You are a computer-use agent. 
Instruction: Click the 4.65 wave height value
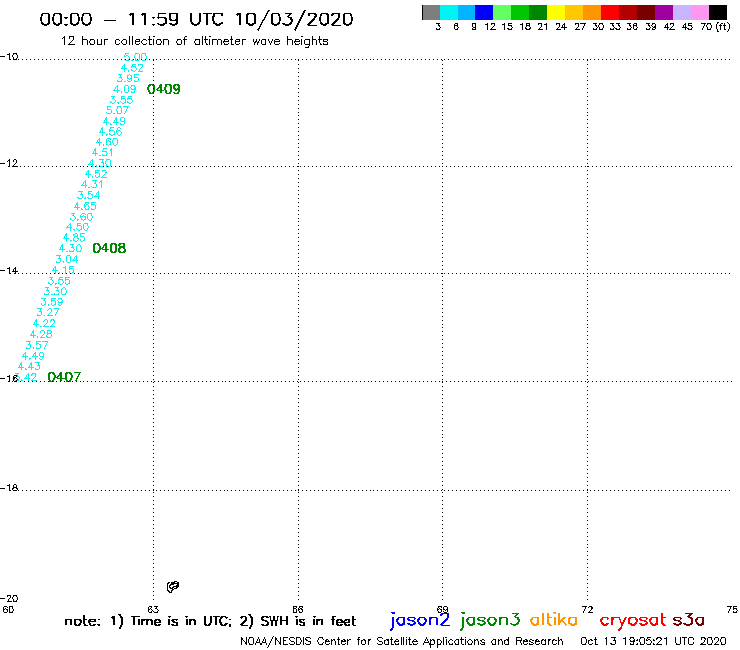pyautogui.click(x=85, y=206)
